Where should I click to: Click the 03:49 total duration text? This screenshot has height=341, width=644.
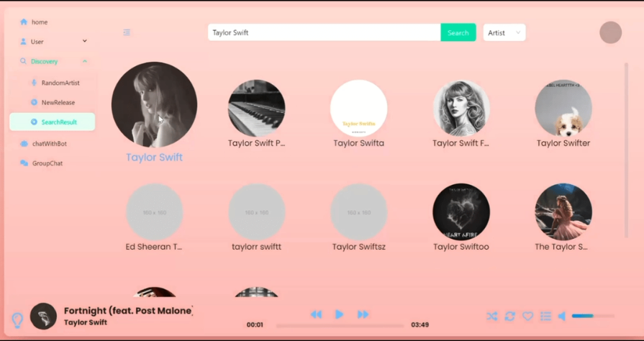420,325
